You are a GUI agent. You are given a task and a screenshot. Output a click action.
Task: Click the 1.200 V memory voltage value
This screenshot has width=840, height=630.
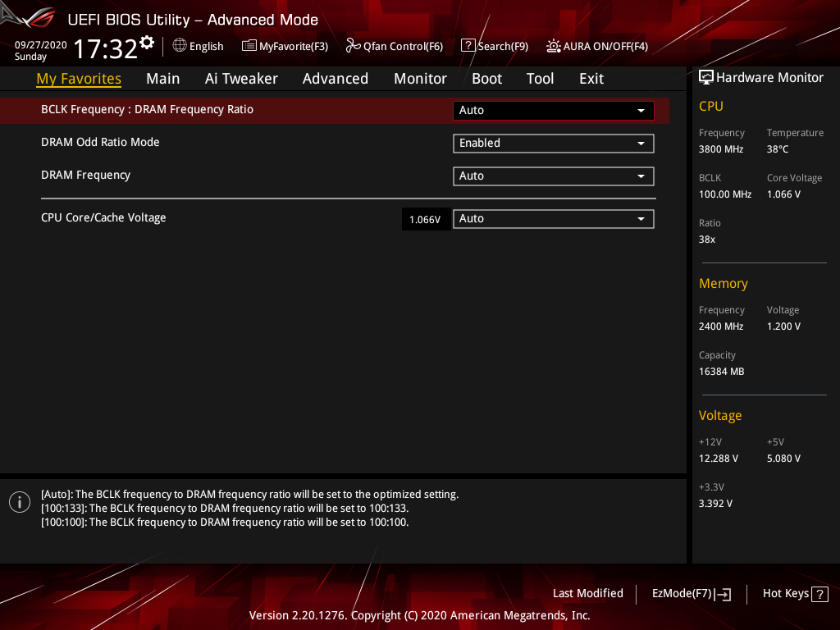(x=783, y=326)
